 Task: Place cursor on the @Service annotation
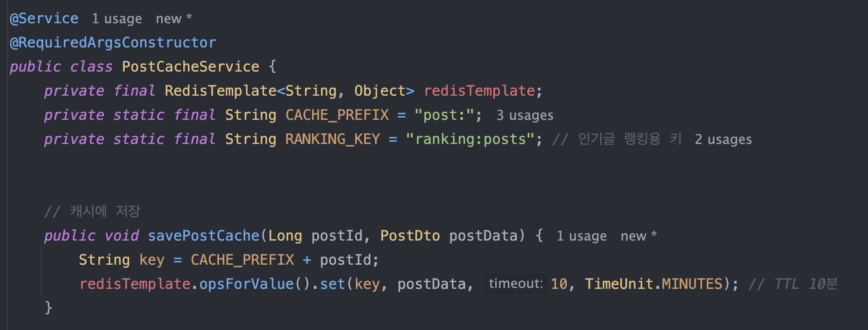point(44,18)
